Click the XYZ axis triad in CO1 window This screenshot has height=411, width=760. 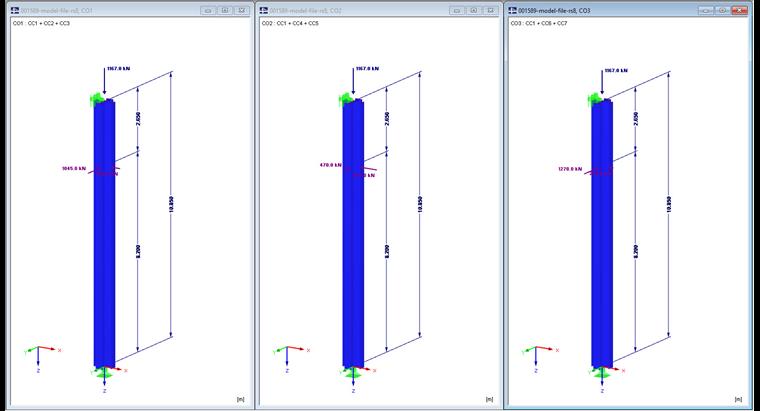[43, 358]
